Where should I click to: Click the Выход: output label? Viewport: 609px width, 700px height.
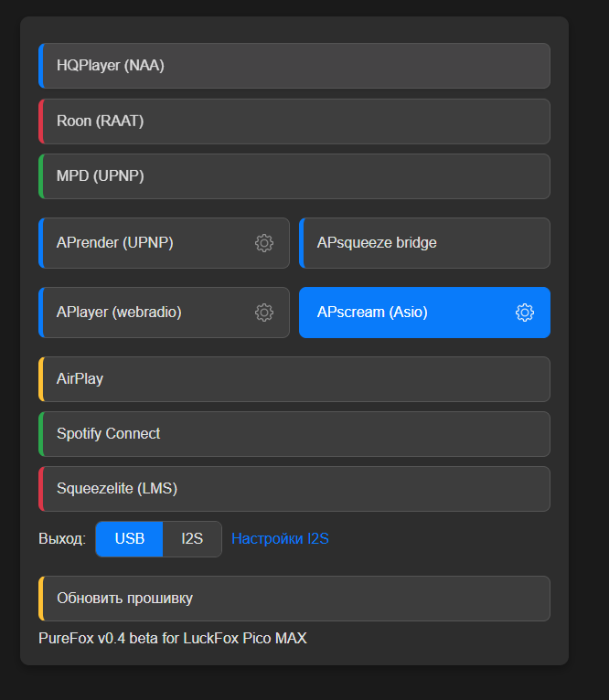[62, 539]
